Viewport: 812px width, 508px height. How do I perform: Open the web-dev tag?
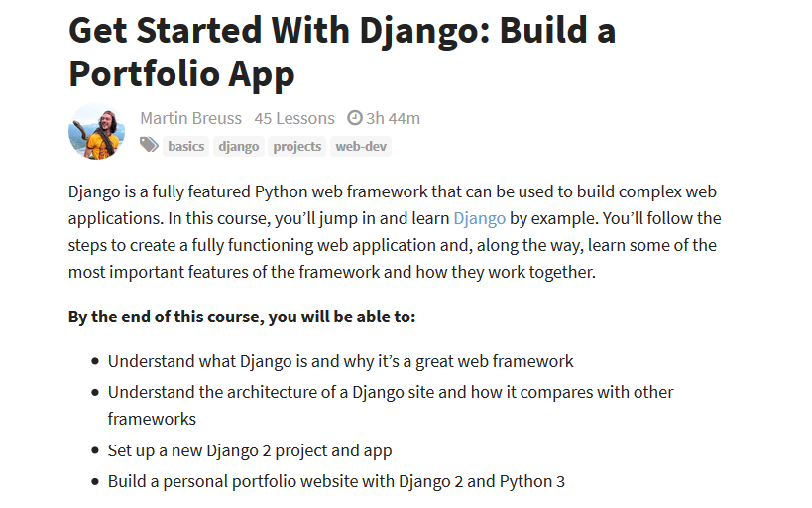tap(361, 146)
